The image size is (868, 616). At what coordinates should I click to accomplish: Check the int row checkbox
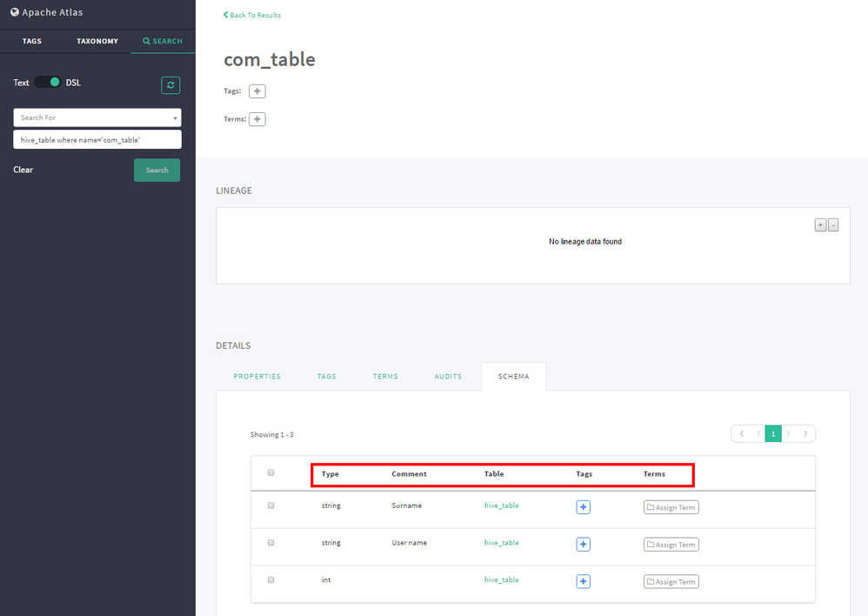[x=270, y=579]
